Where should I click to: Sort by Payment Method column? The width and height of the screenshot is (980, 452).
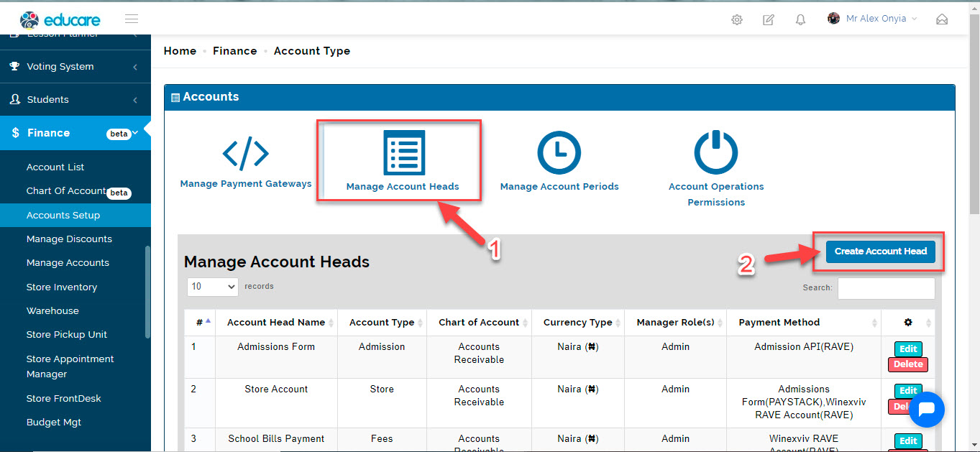804,323
